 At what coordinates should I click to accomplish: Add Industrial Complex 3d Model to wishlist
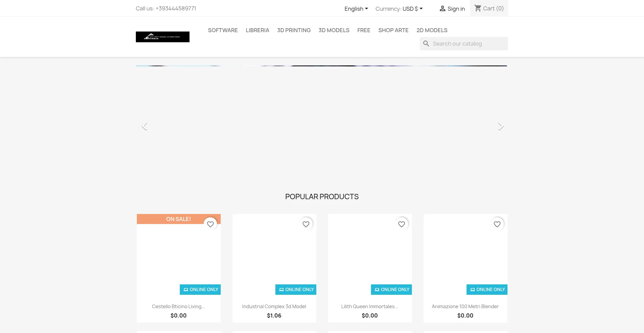306,224
